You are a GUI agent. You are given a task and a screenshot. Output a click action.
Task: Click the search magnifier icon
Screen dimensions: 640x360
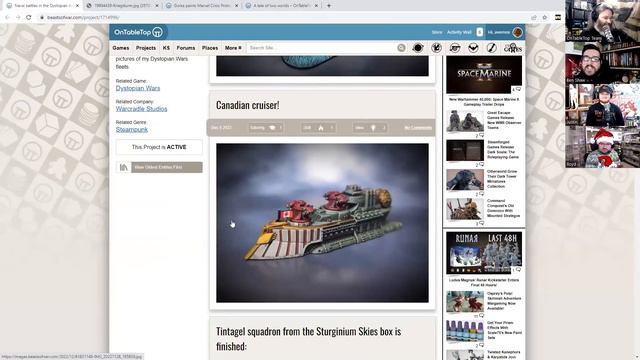[x=401, y=48]
